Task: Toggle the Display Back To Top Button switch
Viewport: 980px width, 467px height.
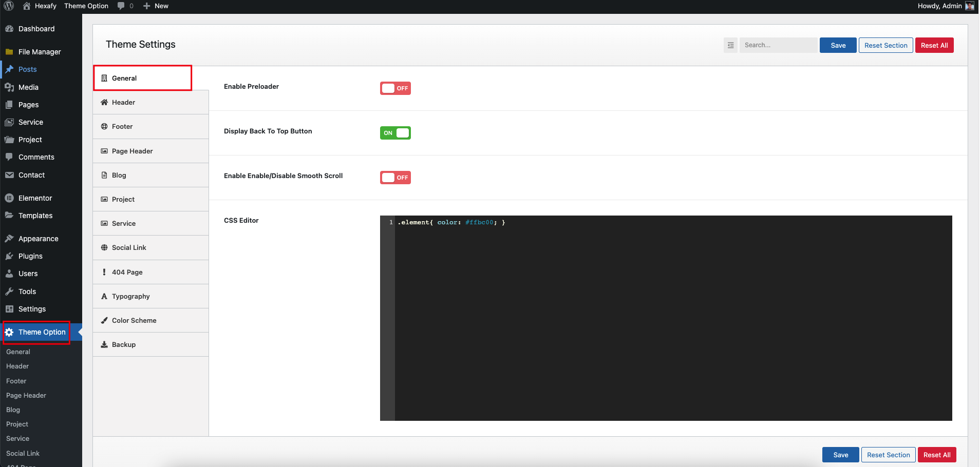Action: tap(395, 133)
